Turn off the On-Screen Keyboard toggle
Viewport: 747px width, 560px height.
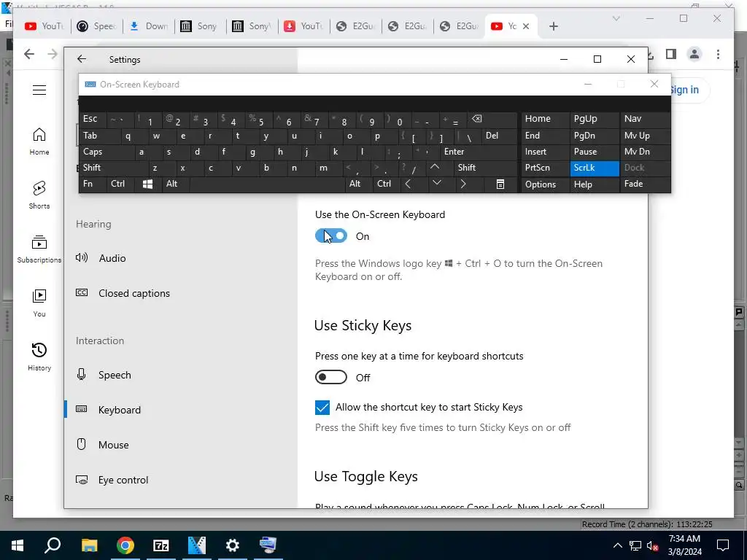[331, 236]
